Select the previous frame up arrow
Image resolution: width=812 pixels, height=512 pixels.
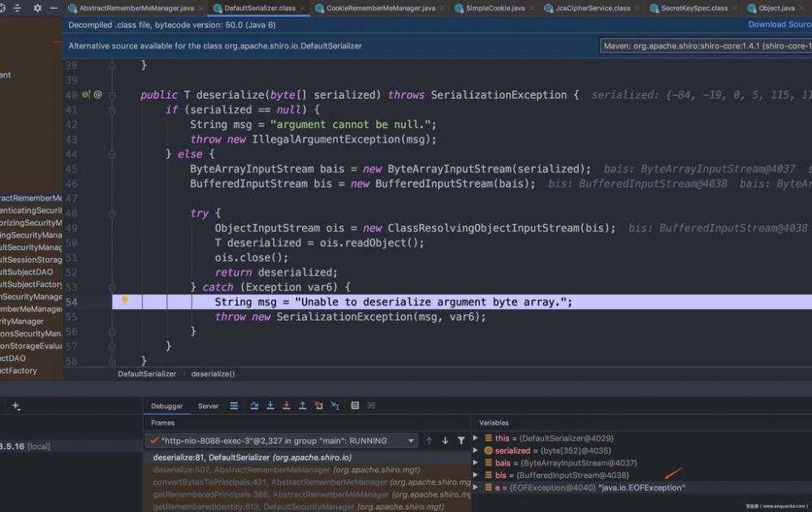point(430,441)
